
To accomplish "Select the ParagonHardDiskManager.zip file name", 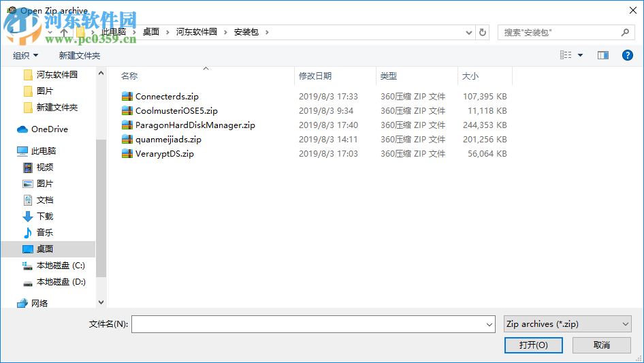I will 195,125.
